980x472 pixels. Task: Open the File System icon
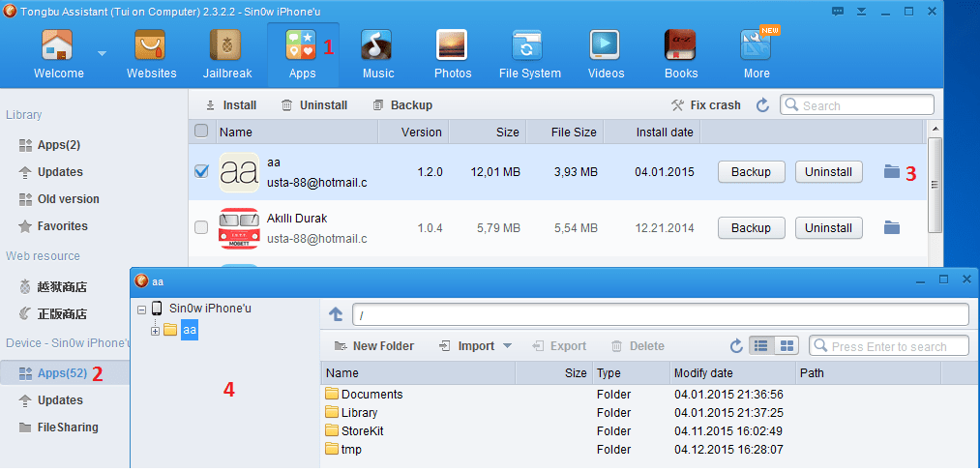point(528,45)
